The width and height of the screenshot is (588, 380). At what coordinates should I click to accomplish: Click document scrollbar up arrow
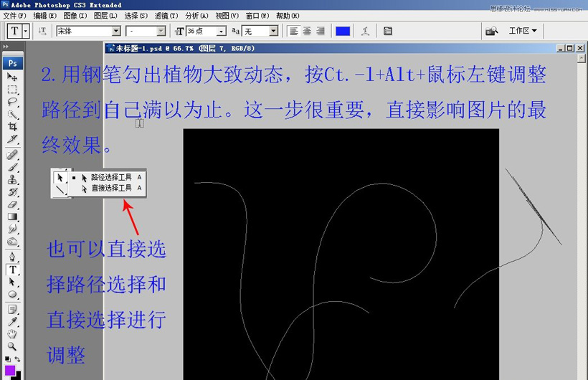(582, 58)
